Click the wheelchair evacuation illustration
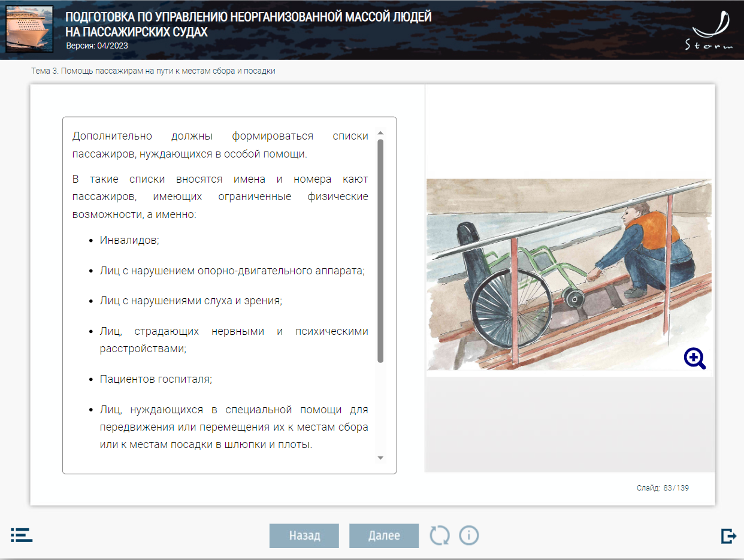744x560 pixels. (568, 274)
